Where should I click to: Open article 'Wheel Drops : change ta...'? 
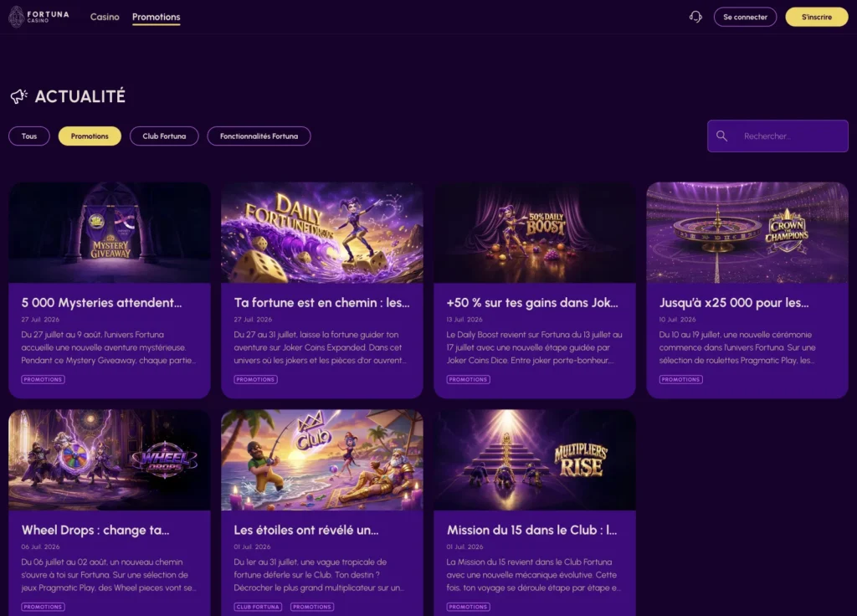(x=95, y=530)
